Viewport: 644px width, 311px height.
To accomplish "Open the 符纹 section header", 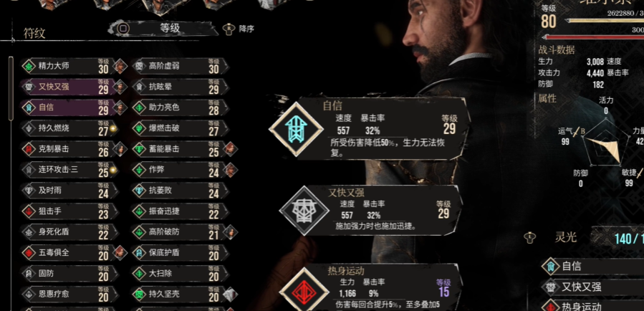I will point(34,33).
